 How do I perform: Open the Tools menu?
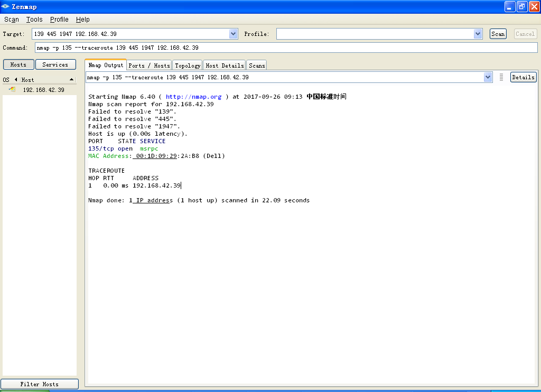click(x=34, y=20)
